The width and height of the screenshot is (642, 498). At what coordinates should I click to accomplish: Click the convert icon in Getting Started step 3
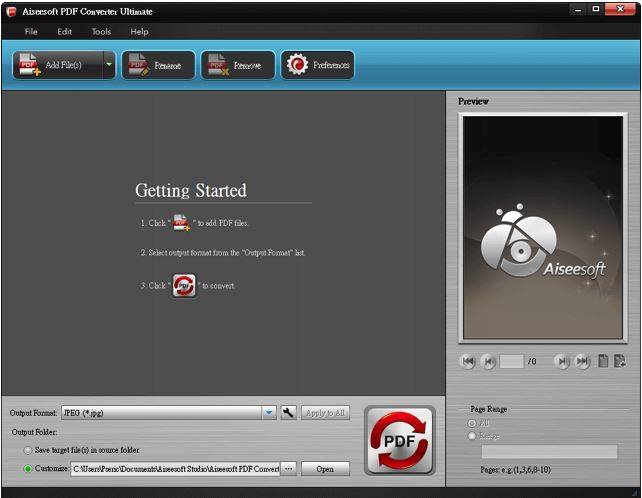pyautogui.click(x=184, y=285)
